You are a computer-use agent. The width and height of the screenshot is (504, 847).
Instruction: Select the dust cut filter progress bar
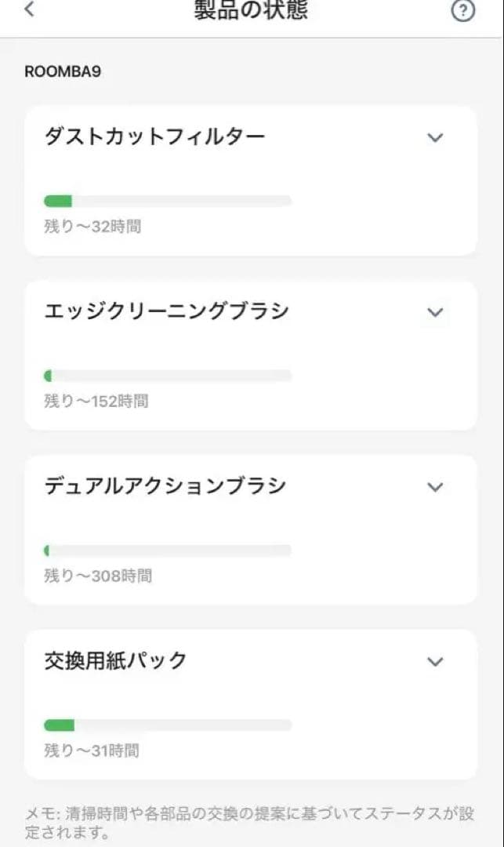click(x=167, y=199)
